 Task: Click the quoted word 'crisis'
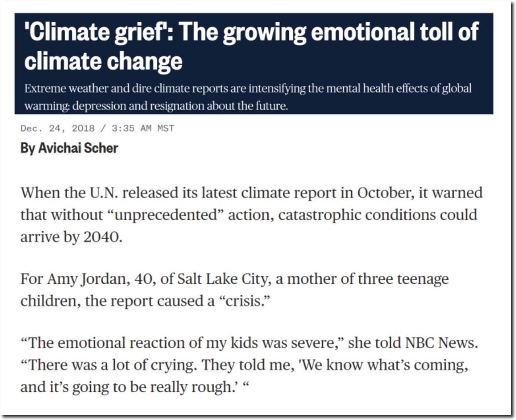click(244, 301)
